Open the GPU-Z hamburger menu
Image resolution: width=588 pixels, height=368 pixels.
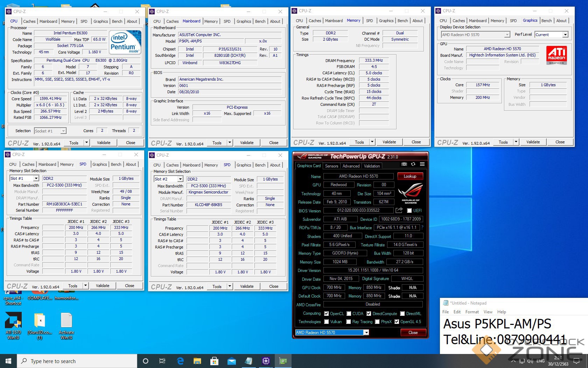tap(422, 164)
